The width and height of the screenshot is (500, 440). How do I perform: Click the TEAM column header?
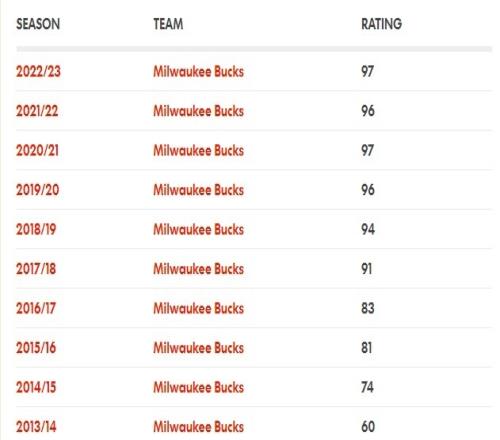click(x=168, y=24)
